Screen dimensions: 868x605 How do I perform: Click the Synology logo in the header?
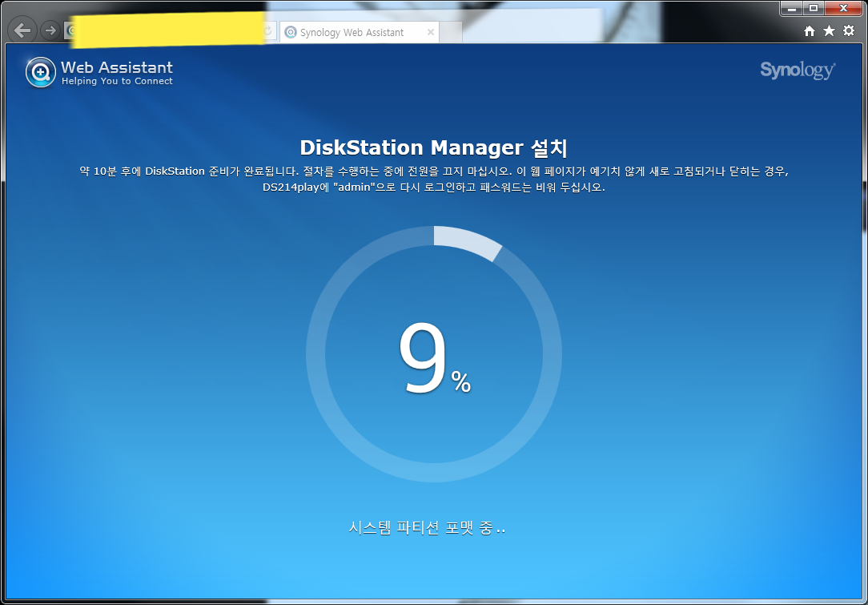(x=797, y=70)
